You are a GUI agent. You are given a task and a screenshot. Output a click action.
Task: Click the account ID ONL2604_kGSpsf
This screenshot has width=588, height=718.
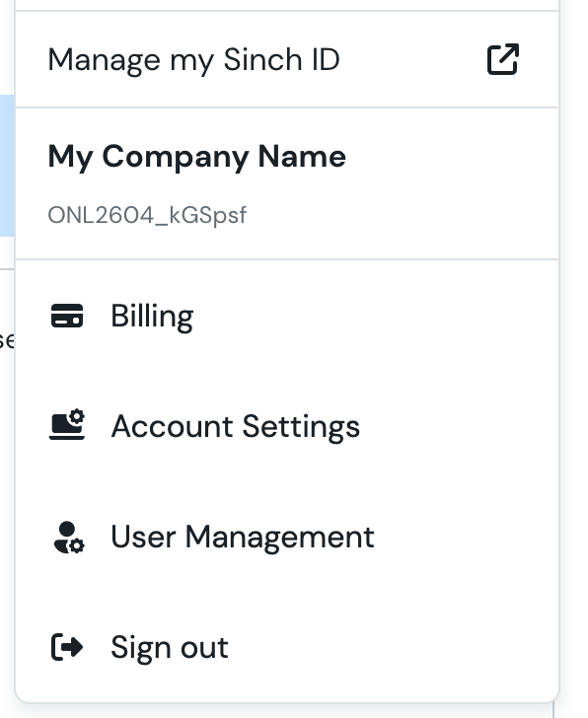point(147,215)
